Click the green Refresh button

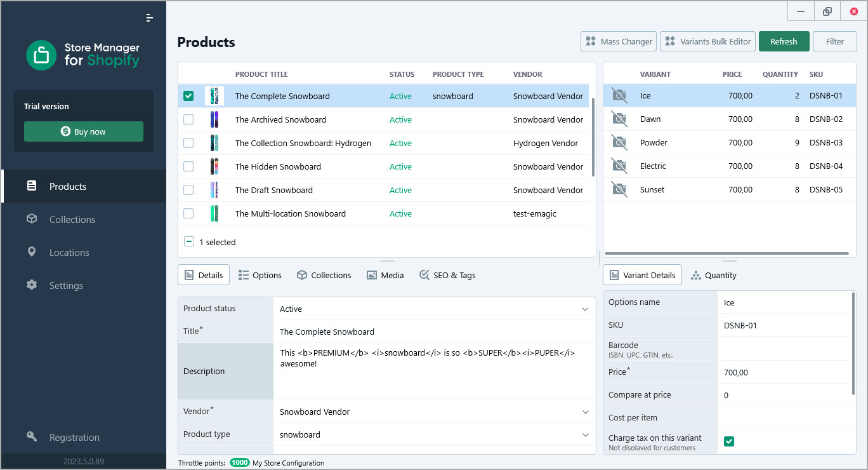click(784, 41)
